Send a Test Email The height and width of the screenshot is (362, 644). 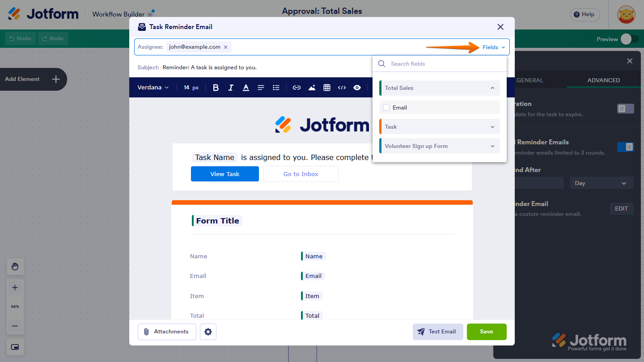438,332
